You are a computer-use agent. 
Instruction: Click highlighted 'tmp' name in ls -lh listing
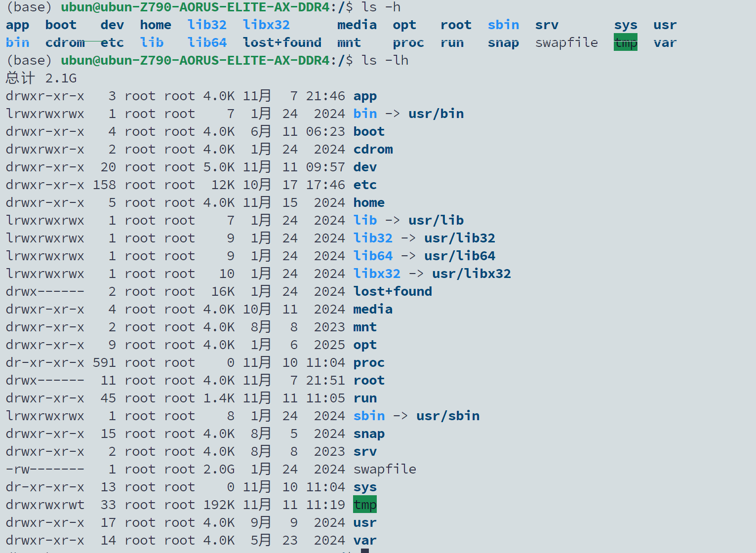click(x=365, y=505)
